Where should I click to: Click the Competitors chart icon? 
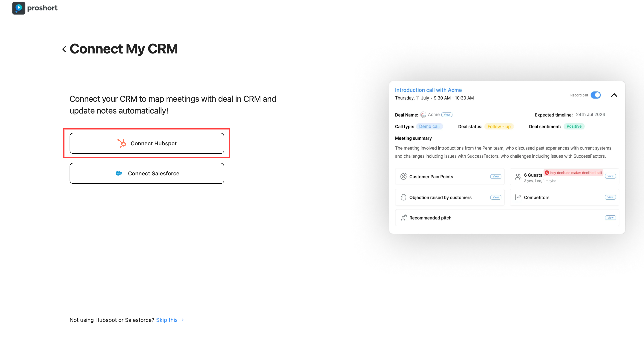coord(518,197)
